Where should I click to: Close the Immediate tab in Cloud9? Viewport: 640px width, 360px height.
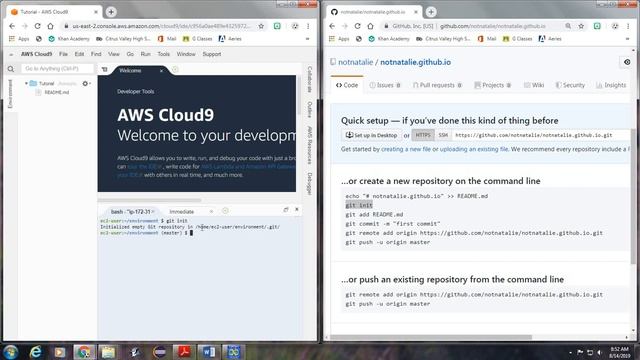211,211
